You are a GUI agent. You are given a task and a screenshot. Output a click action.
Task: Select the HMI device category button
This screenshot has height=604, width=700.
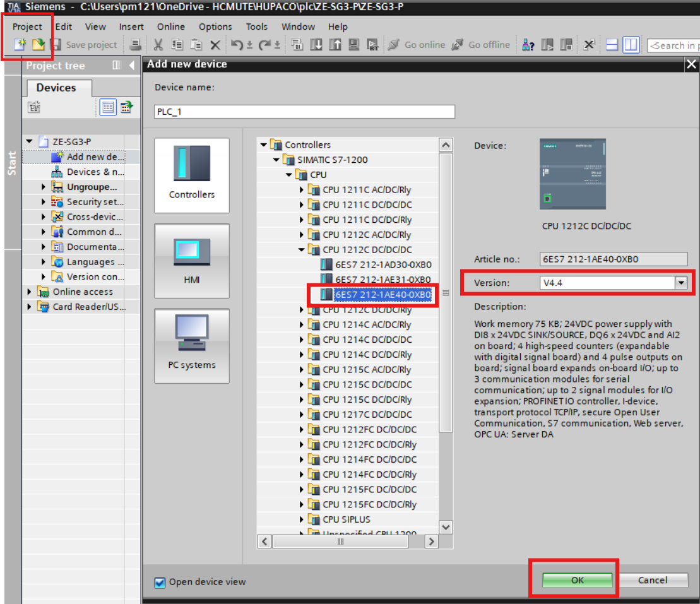pyautogui.click(x=192, y=261)
